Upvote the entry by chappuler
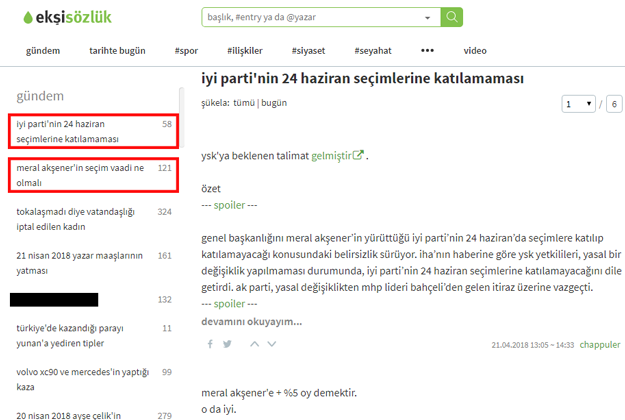This screenshot has width=625, height=420. 253,344
